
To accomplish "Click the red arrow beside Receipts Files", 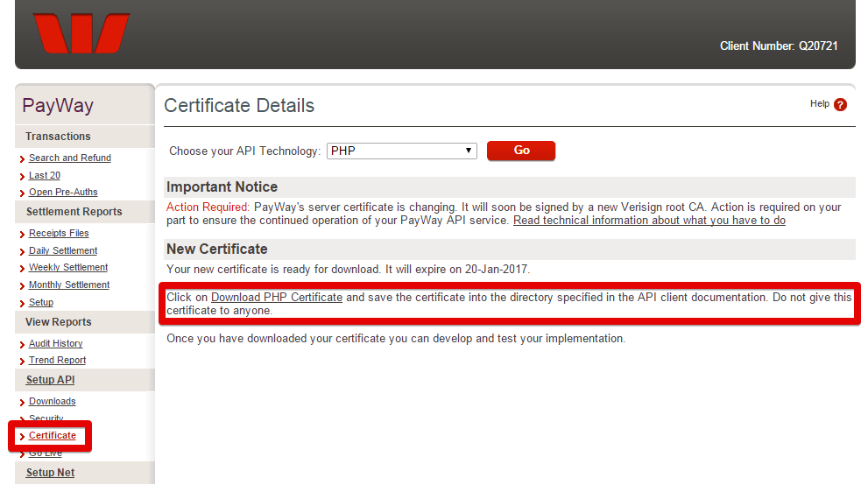I will click(x=22, y=235).
